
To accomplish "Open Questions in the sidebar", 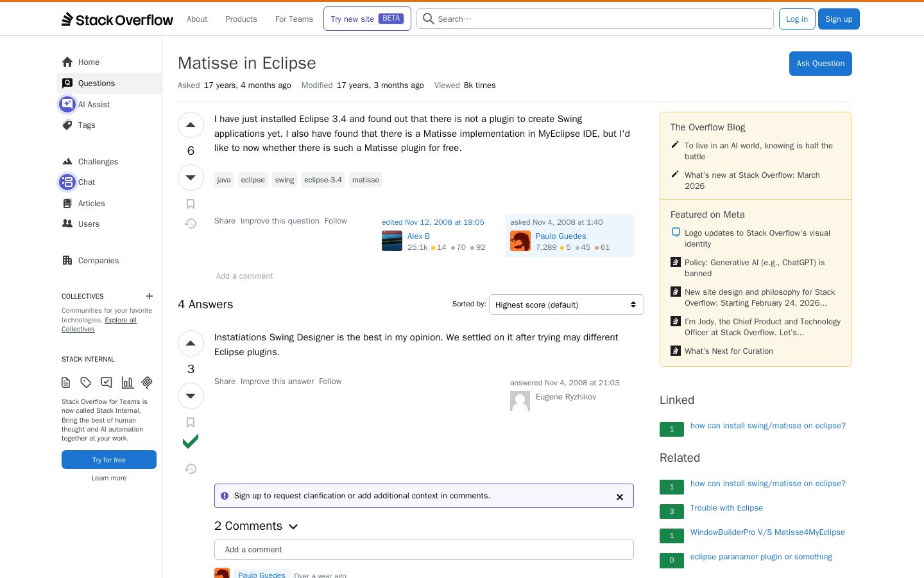I will (109, 83).
